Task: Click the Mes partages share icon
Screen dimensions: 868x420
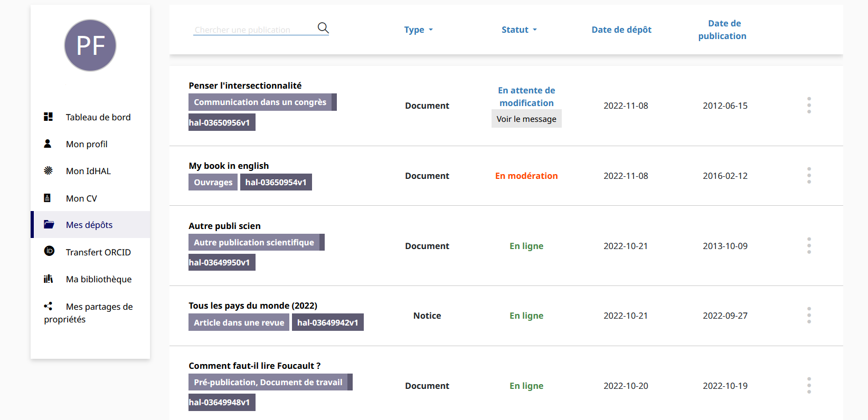Action: [x=48, y=306]
